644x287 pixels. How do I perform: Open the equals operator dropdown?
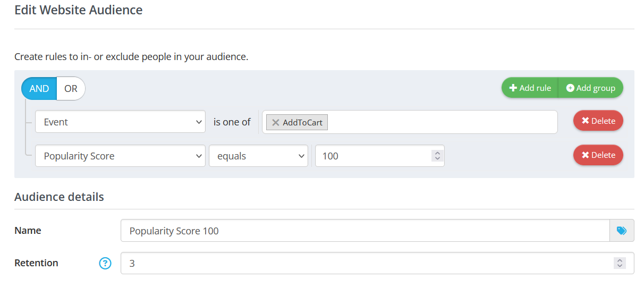pos(259,156)
